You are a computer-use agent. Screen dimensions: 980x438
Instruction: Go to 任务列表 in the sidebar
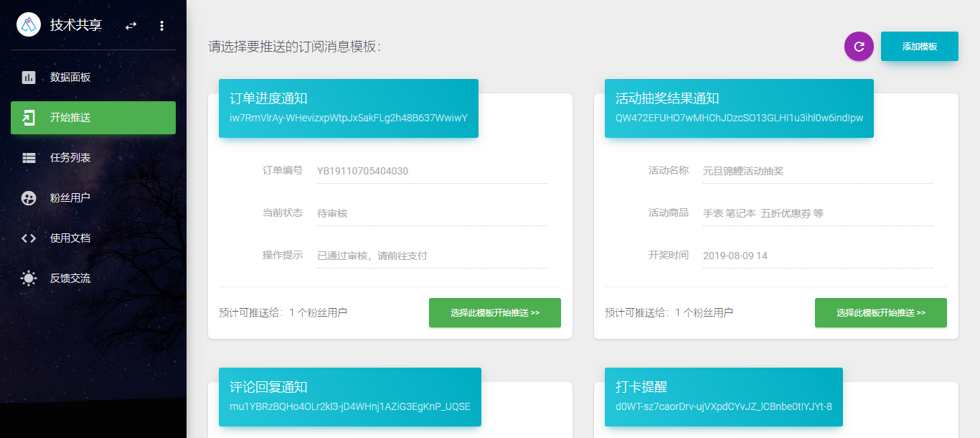(93, 158)
